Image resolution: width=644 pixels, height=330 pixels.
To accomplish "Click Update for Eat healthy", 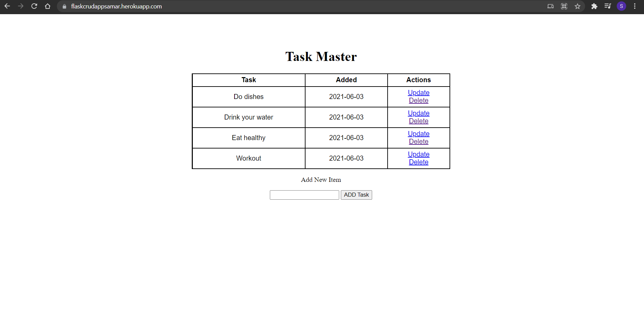I will [x=419, y=134].
